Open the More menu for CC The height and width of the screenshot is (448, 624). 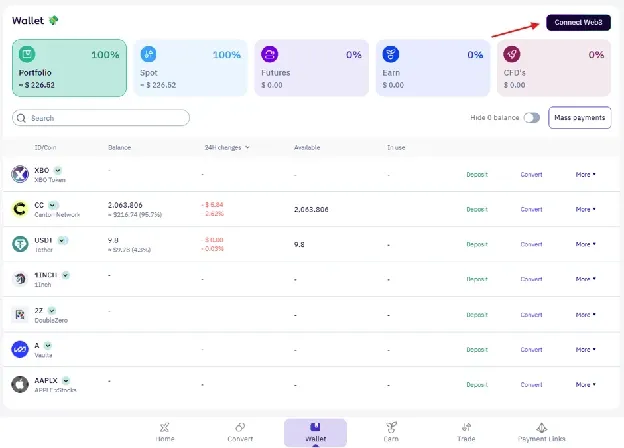[x=585, y=209]
